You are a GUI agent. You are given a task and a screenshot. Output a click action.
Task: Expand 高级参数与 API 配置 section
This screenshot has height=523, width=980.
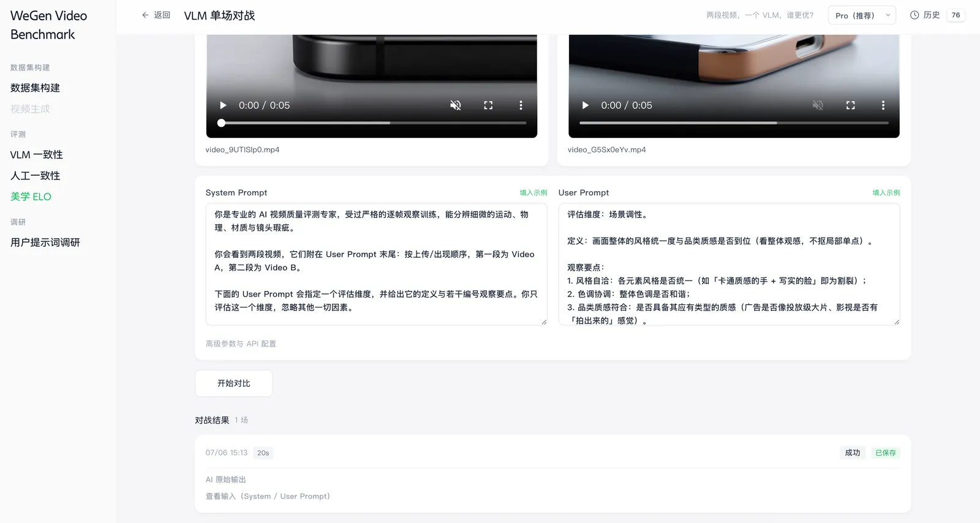[x=241, y=344]
